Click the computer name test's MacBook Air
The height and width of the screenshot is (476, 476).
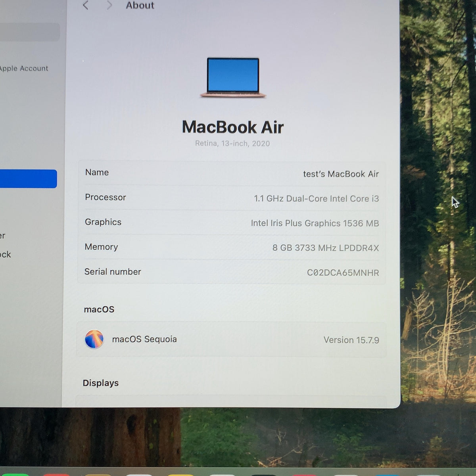pyautogui.click(x=341, y=174)
